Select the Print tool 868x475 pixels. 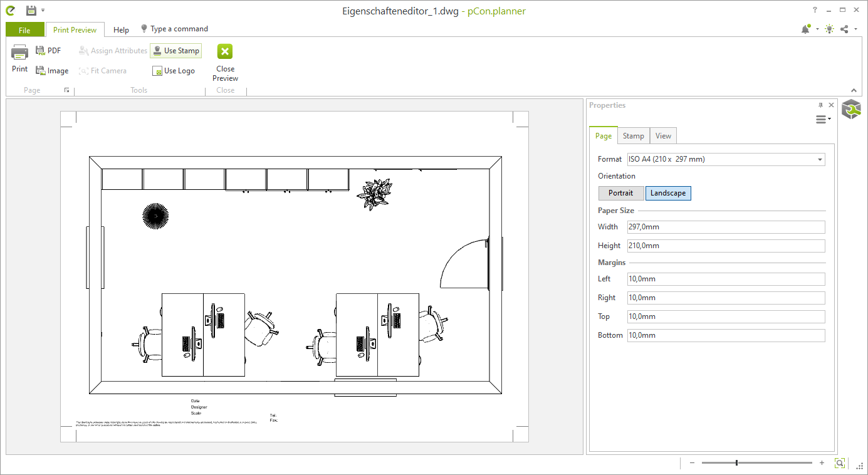point(19,60)
